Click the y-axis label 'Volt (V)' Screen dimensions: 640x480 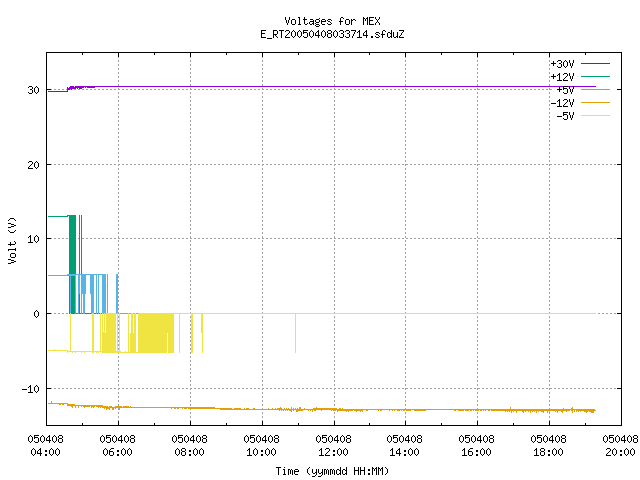[12, 240]
